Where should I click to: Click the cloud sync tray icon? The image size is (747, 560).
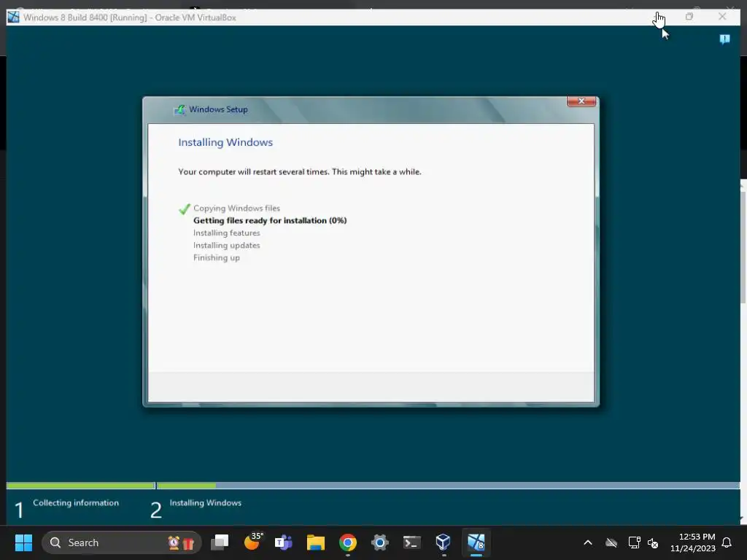(611, 542)
